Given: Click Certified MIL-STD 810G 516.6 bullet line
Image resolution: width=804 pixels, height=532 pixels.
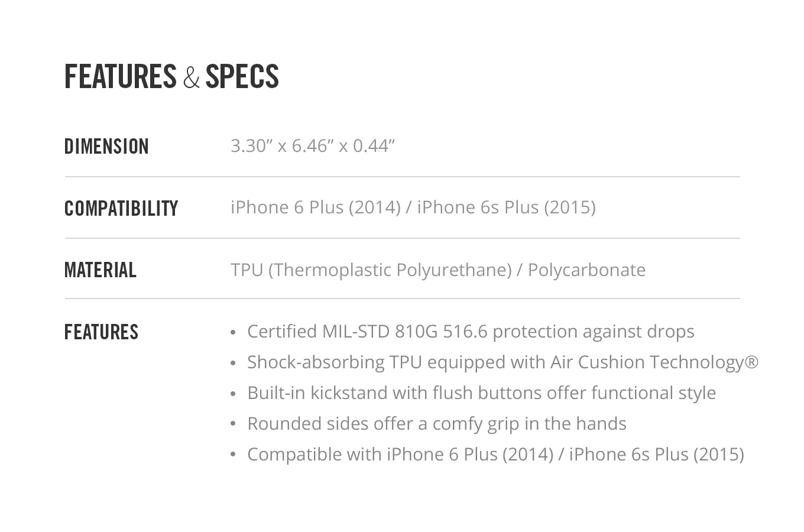Looking at the screenshot, I should point(471,331).
